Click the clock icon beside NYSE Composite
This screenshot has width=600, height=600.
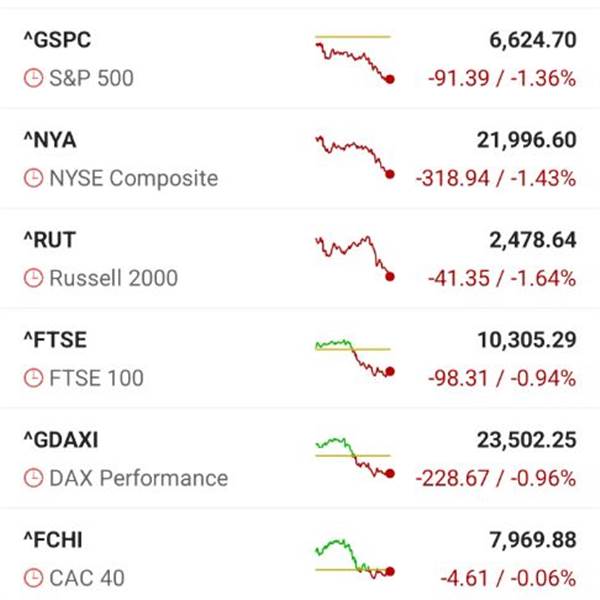pyautogui.click(x=34, y=178)
